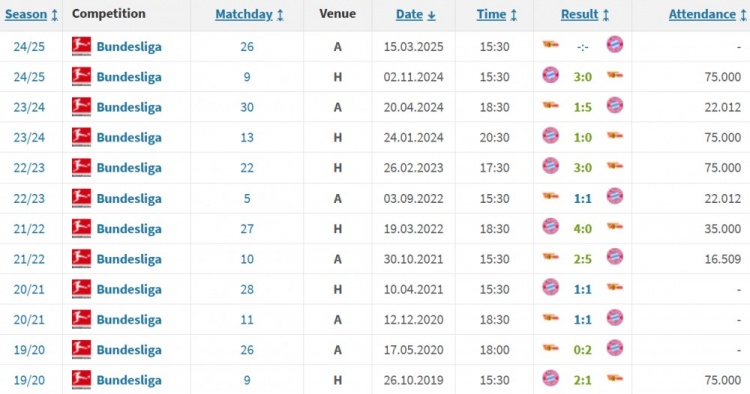
Task: Click Union Berlin logo in 20.04.2024 row
Action: pyautogui.click(x=551, y=105)
